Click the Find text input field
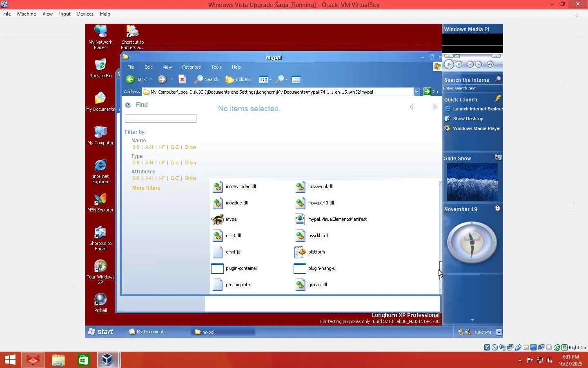 [160, 119]
